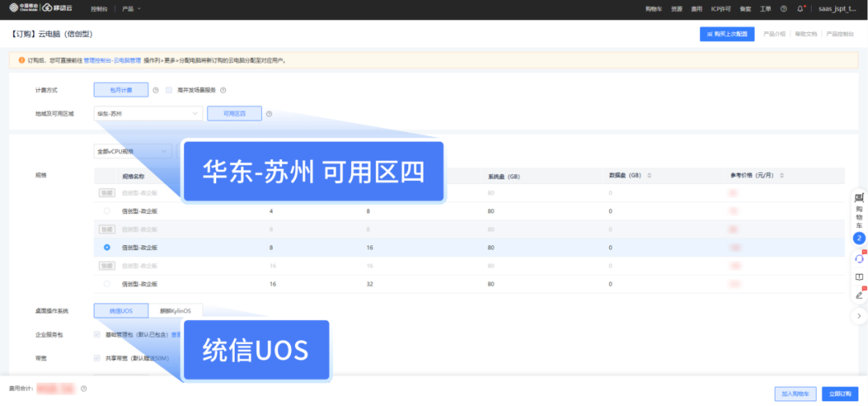Open 购物车 in the top navigation

(653, 9)
